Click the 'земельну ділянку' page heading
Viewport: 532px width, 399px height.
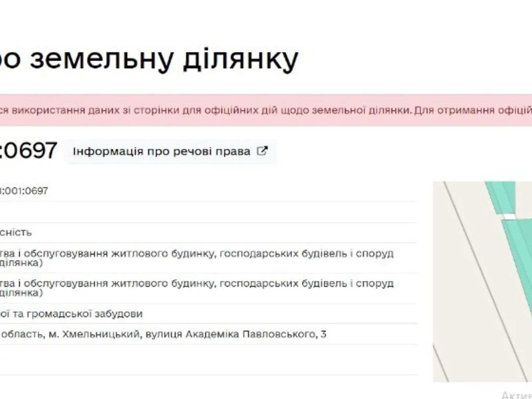(163, 59)
